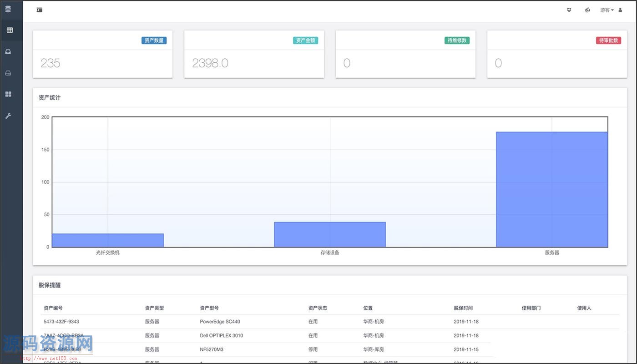Click the tall 服务器 bar in chart
Viewport: 637px width, 364px height.
click(x=552, y=190)
